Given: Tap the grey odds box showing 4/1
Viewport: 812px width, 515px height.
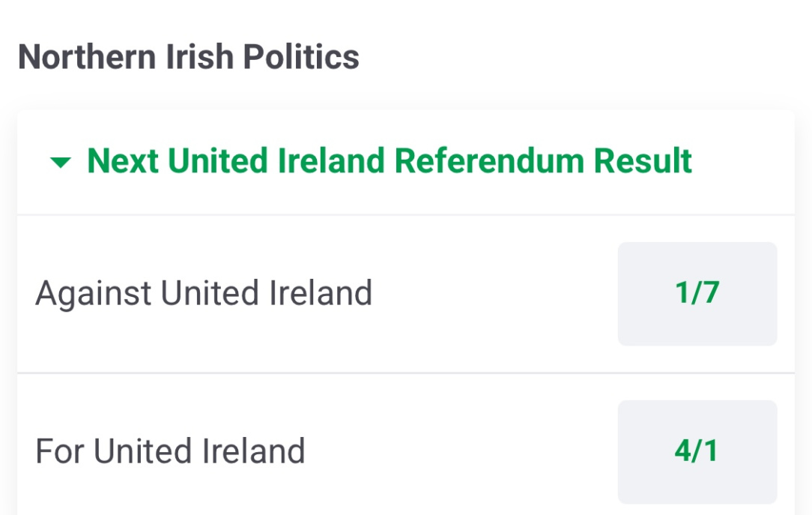Looking at the screenshot, I should point(697,451).
